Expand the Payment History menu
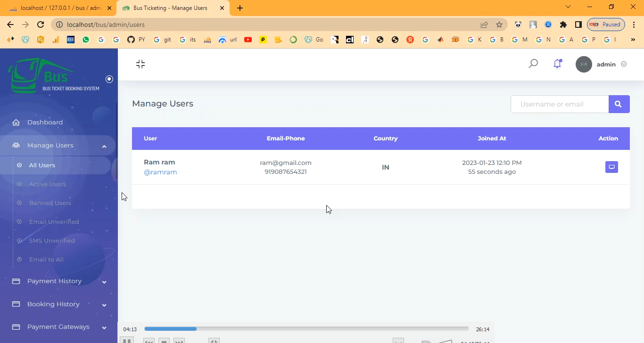644x343 pixels. tap(104, 282)
